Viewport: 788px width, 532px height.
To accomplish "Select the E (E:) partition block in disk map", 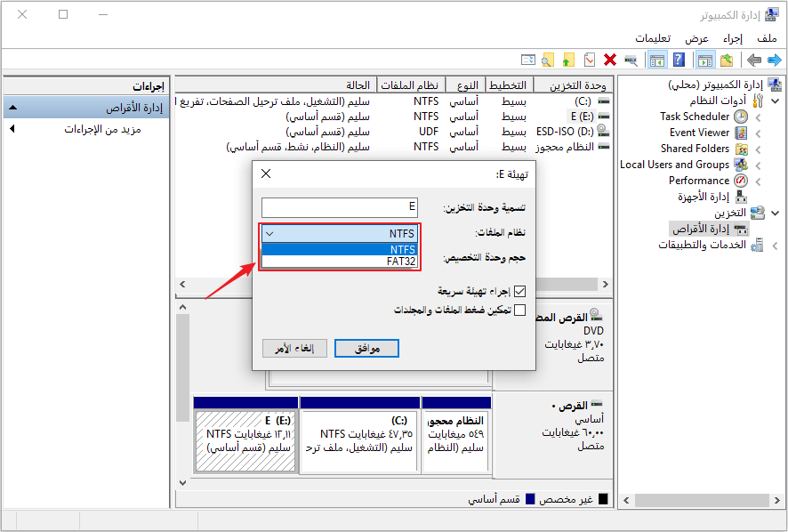I will pos(245,434).
